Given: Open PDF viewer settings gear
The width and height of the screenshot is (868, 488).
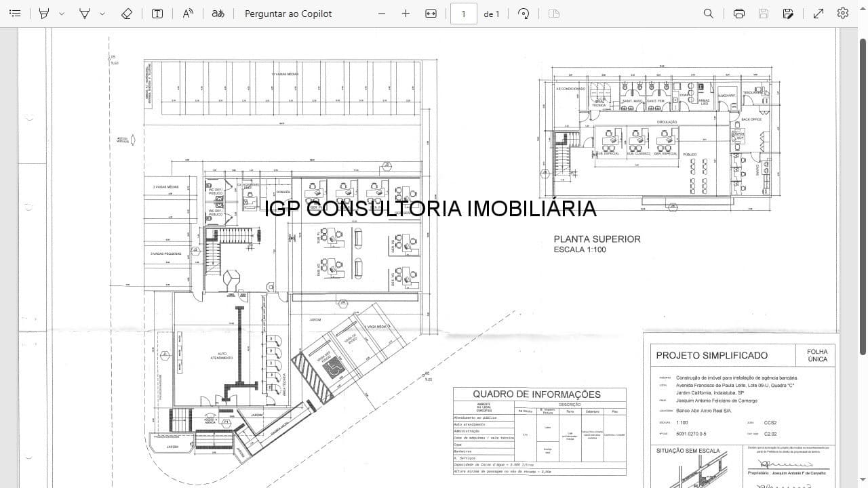Looking at the screenshot, I should click(843, 14).
